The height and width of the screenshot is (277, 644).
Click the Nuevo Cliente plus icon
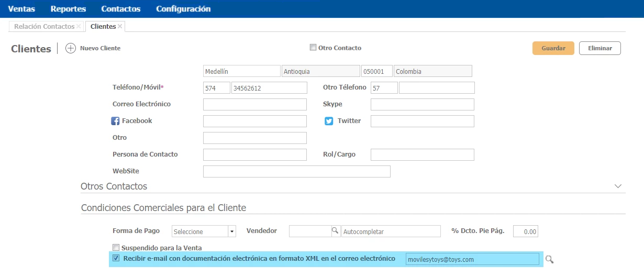click(71, 48)
